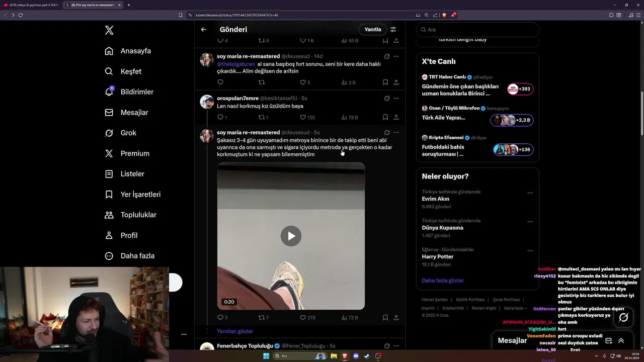Switch to YouTube zekiye & şeyhmus tab
The image size is (644, 362).
point(31,5)
